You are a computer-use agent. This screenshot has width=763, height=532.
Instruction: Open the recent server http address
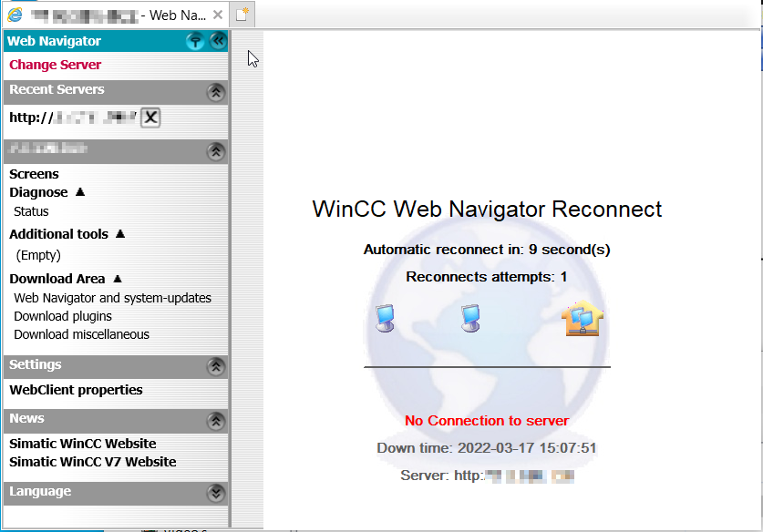(73, 118)
